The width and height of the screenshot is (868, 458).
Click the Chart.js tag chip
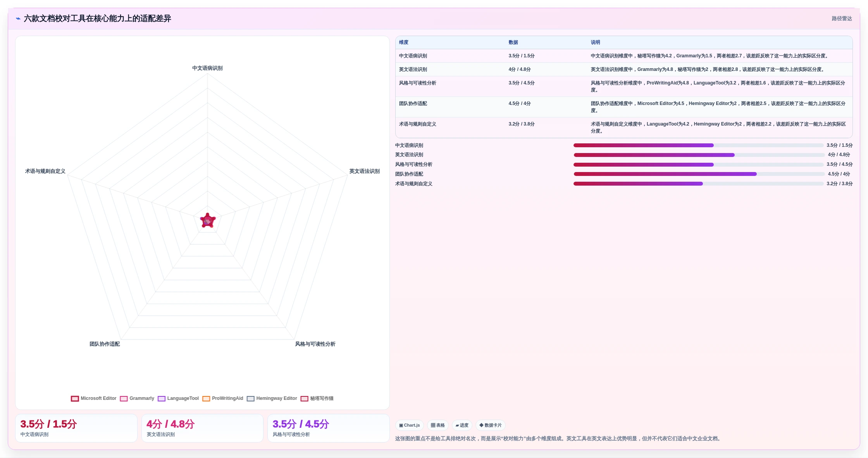[410, 425]
